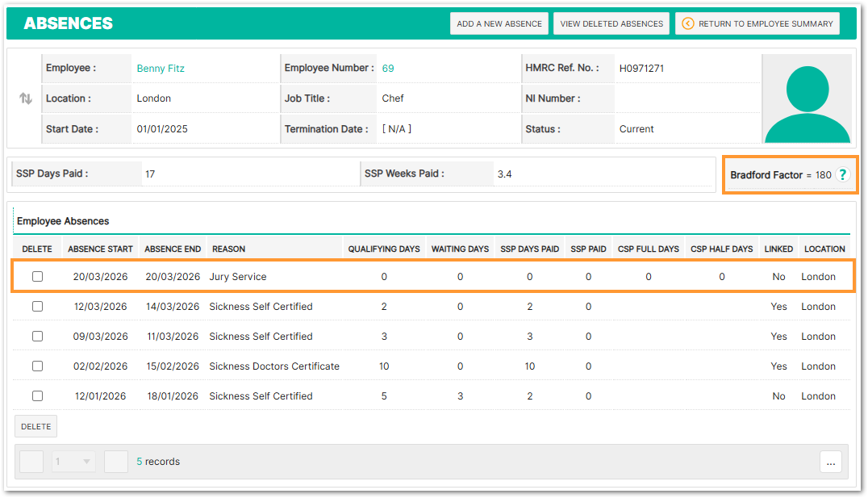Check the box for absence starting 09/03/2026
868x498 pixels.
click(37, 337)
